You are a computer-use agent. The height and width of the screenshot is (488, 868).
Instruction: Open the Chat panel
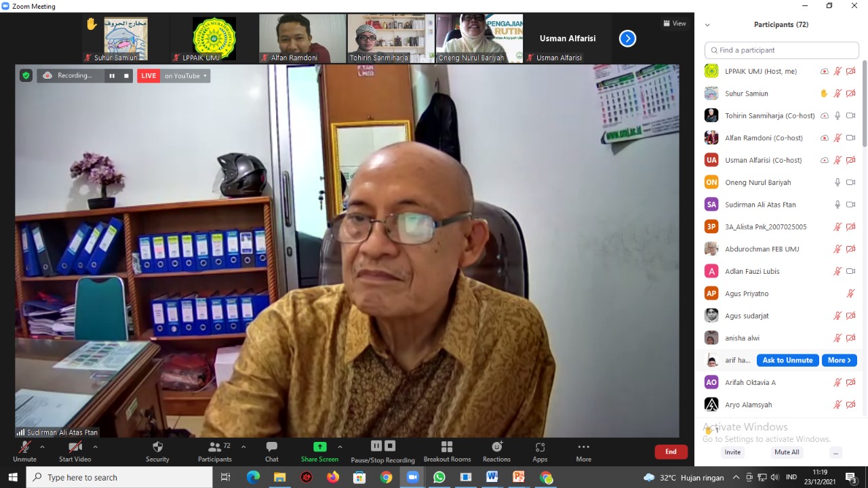tap(272, 451)
